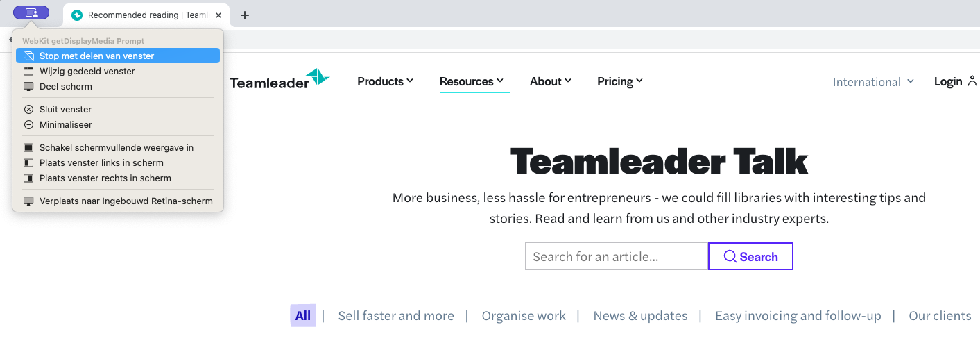Expand the Products dropdown menu

(385, 81)
